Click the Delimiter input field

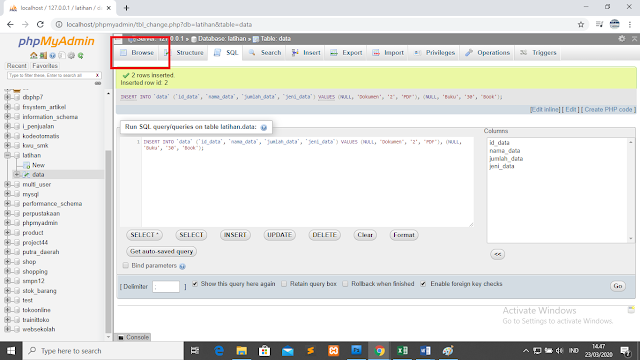point(166,287)
